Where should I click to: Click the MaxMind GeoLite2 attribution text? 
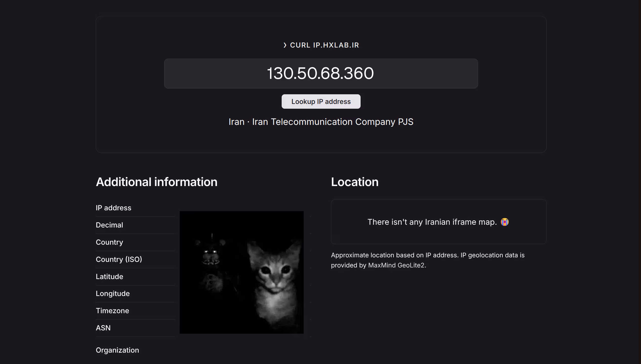[x=396, y=265]
